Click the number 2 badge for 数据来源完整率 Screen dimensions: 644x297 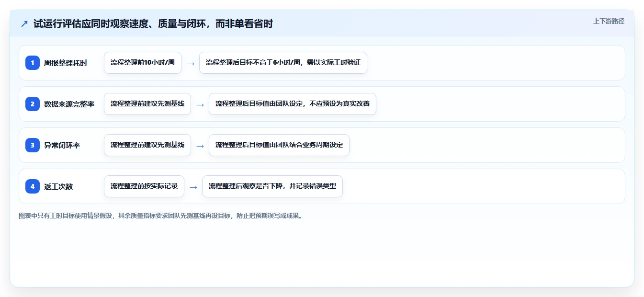tap(33, 104)
